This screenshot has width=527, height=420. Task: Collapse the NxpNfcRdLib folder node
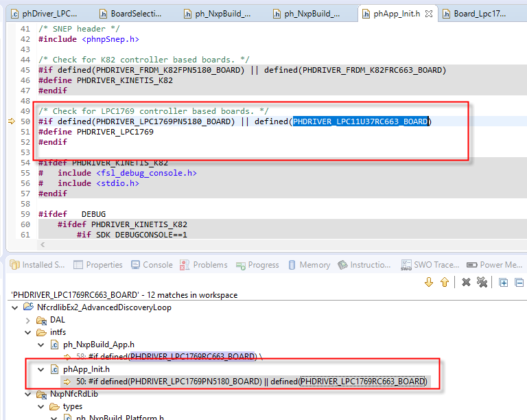point(28,394)
